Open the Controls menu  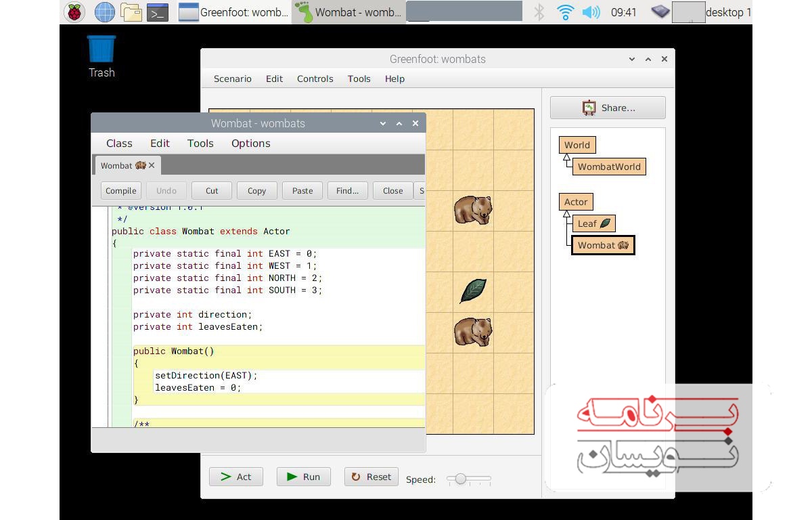(x=315, y=79)
